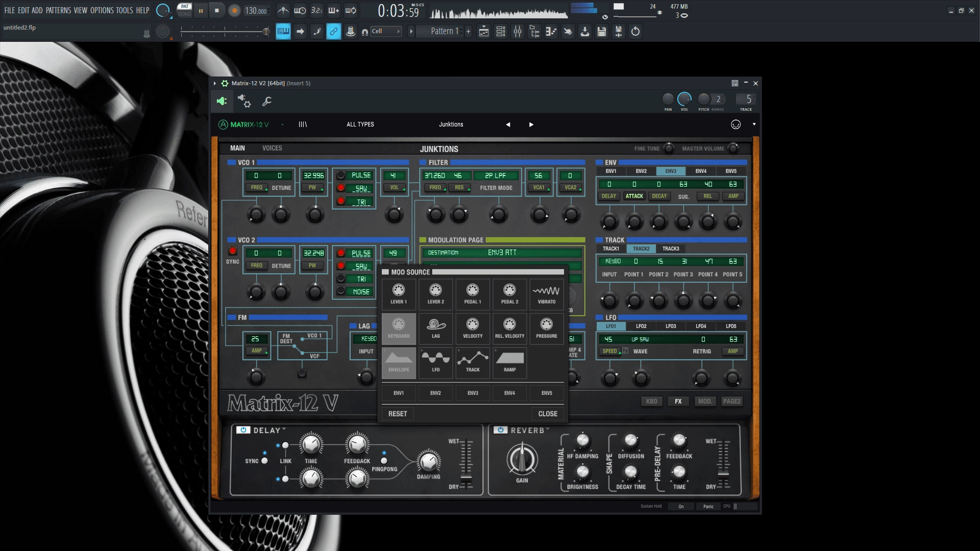Open FL Studio Cell snap dropdown

tap(386, 32)
